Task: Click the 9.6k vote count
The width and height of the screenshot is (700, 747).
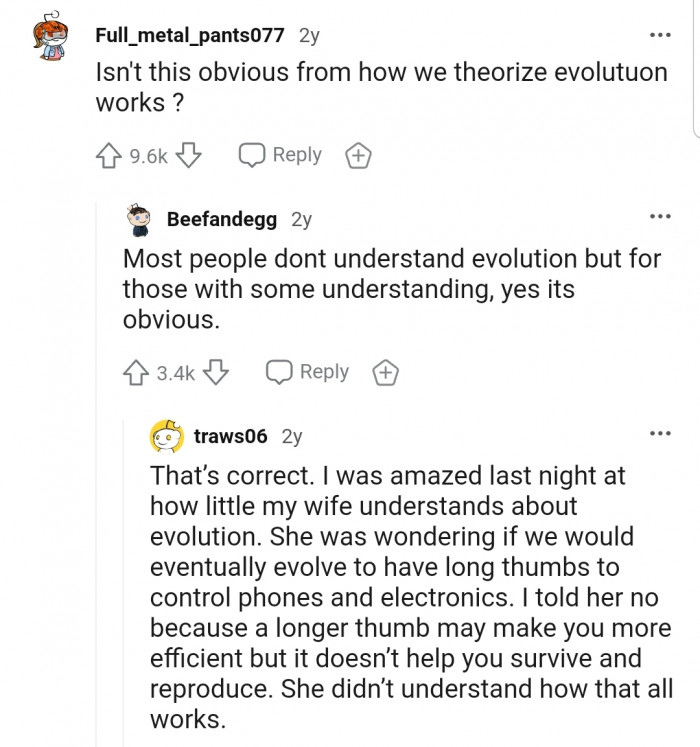Action: (149, 156)
